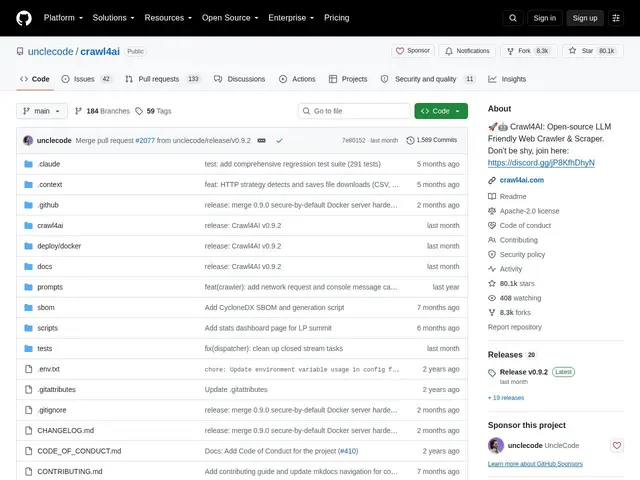The height and width of the screenshot is (480, 640).
Task: Fork the repository with the Fork button
Action: click(x=529, y=51)
